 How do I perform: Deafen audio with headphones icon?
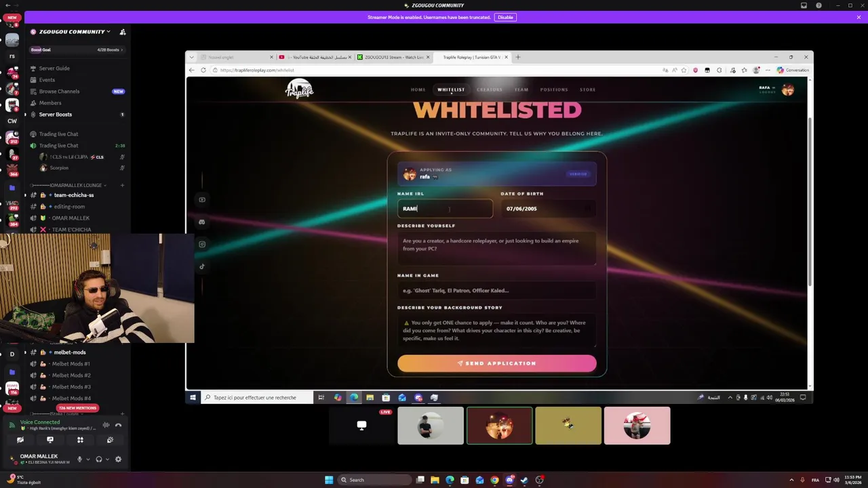[99, 459]
